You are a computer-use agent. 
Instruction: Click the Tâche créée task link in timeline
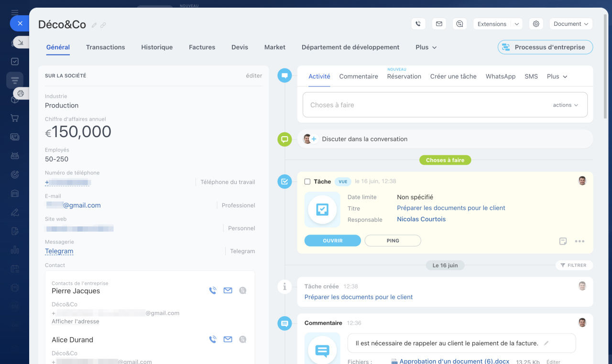point(359,297)
